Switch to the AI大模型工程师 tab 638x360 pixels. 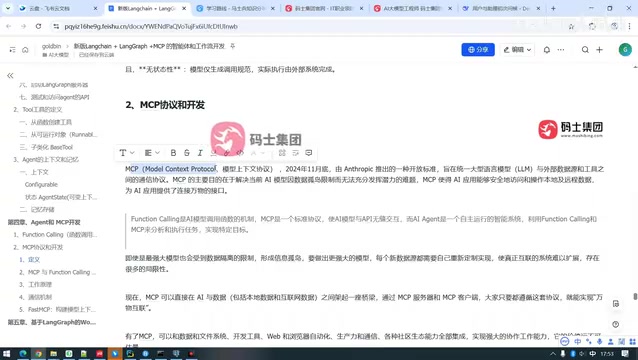click(x=413, y=8)
